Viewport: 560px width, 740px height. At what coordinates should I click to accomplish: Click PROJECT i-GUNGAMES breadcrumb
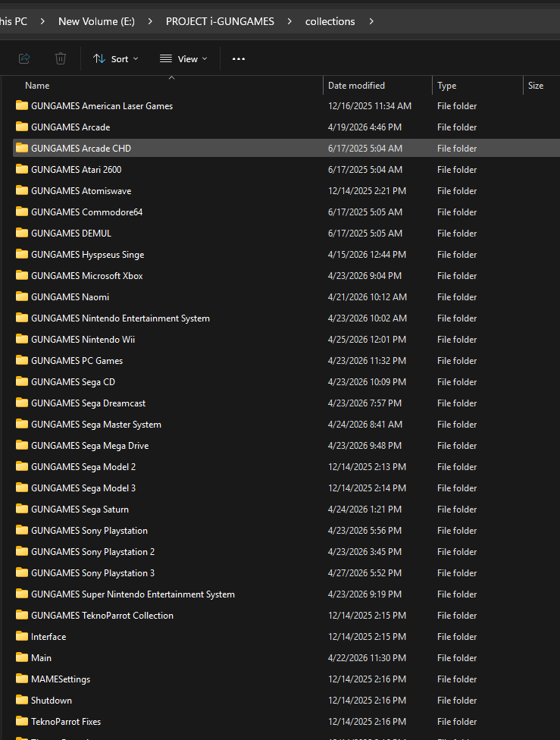(220, 22)
